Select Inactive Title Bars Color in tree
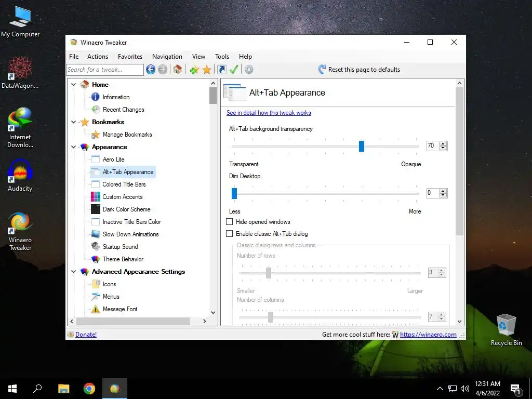 132,222
